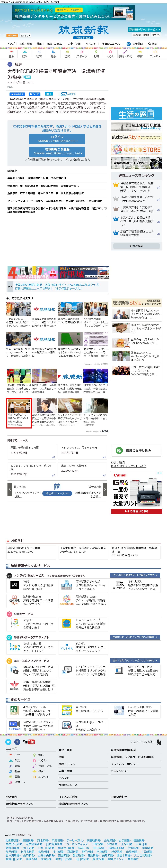Expand the 今日のニュース blue dropdown button
This screenshot has height=868, width=167.
(57, 493)
